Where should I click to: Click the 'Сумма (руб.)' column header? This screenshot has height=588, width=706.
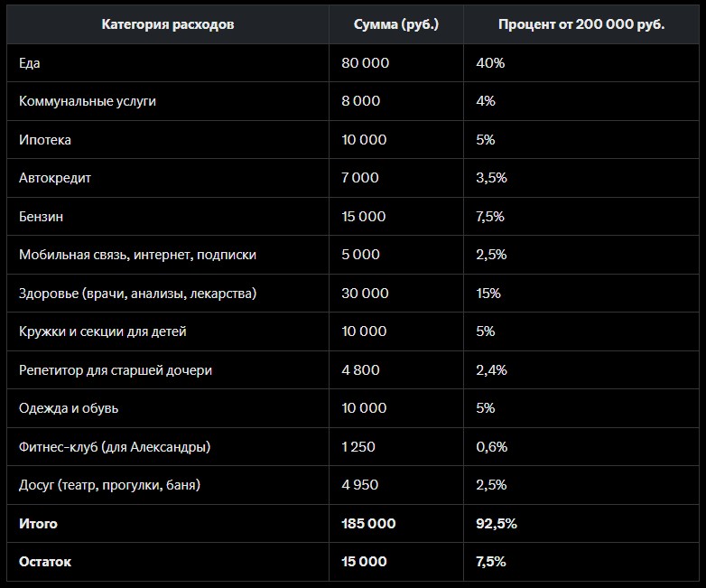coord(395,24)
